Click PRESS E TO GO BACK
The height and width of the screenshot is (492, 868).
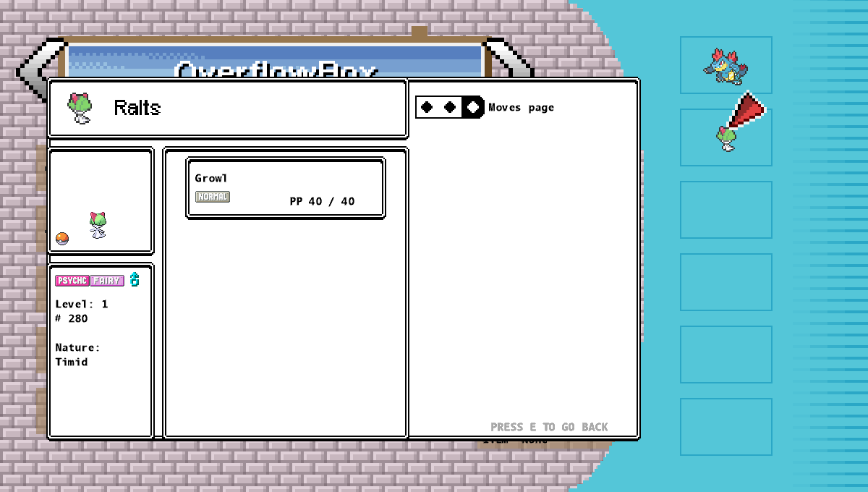(x=549, y=427)
